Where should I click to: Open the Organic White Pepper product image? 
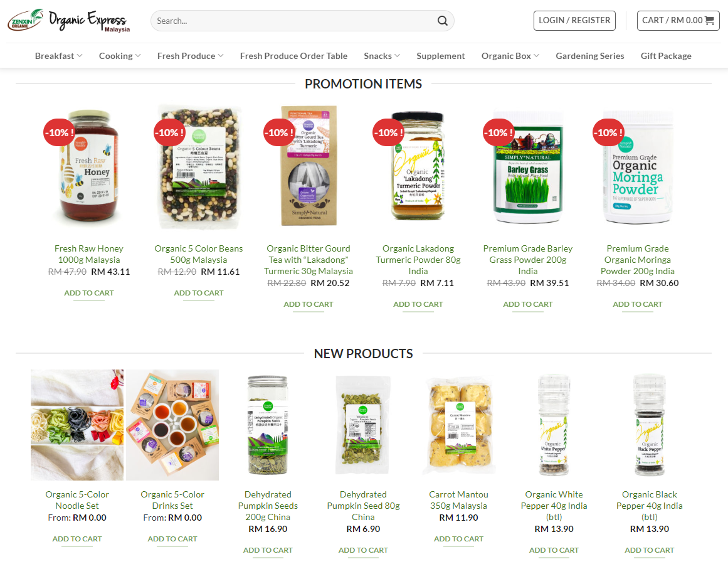point(554,425)
